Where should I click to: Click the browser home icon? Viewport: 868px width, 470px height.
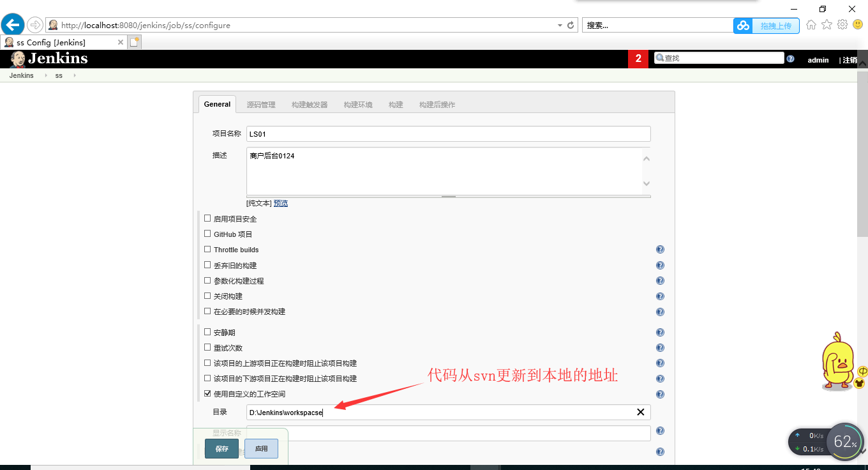coord(811,25)
